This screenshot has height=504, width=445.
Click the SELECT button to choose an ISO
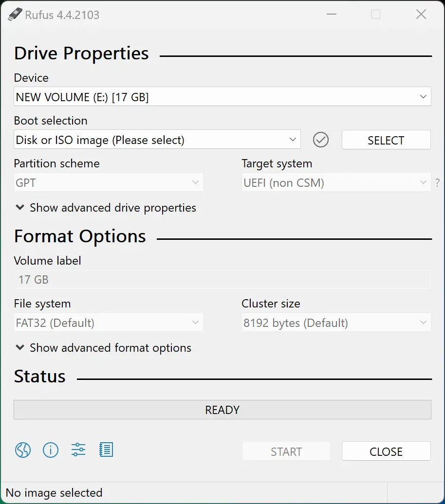click(x=386, y=140)
